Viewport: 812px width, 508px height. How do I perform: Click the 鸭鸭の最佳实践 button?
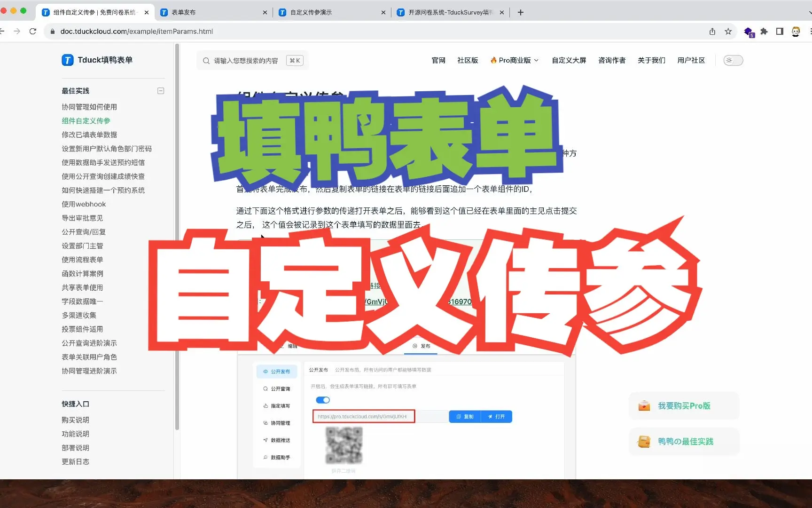[684, 441]
